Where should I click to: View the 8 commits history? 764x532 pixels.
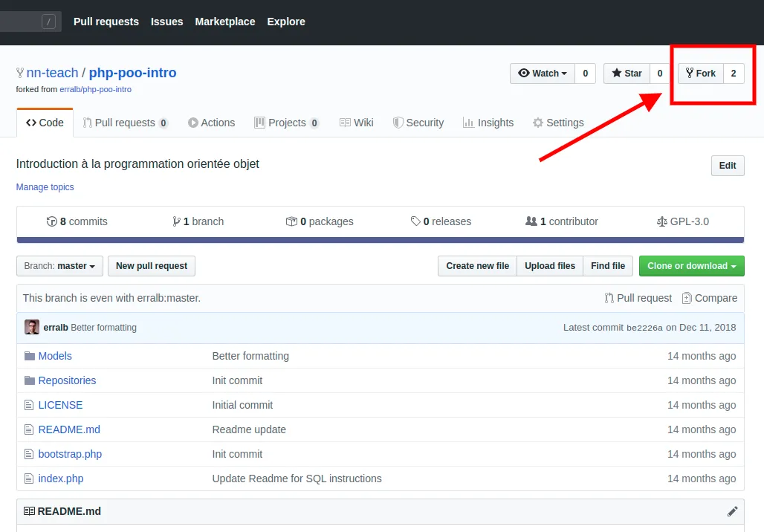(77, 221)
